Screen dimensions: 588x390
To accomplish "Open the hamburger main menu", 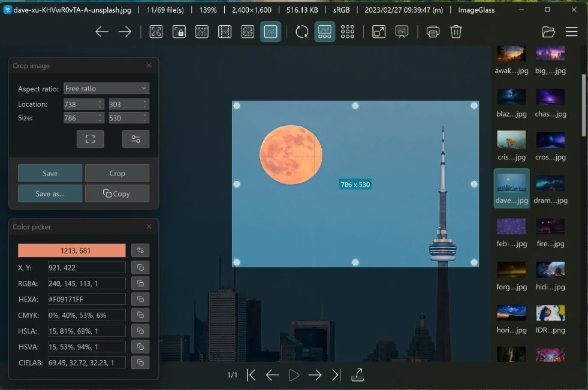I will [x=571, y=32].
